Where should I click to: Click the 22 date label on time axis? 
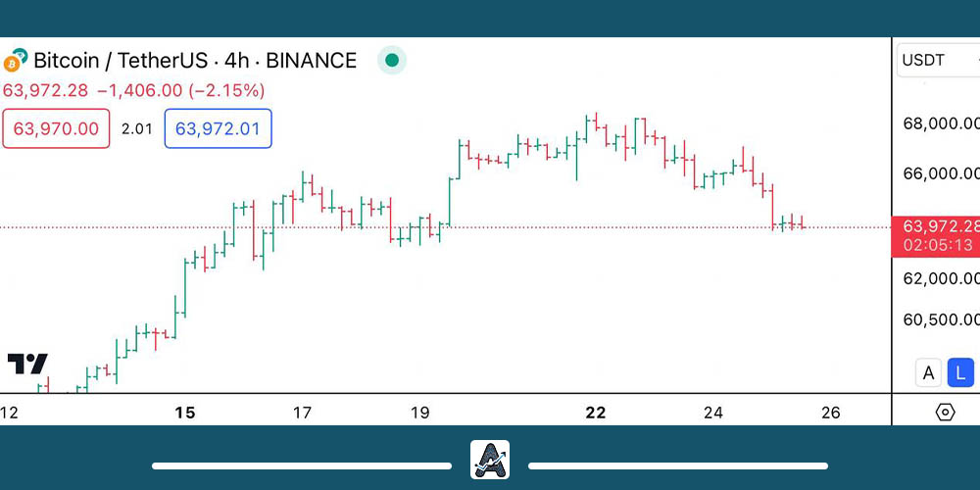[x=595, y=413]
